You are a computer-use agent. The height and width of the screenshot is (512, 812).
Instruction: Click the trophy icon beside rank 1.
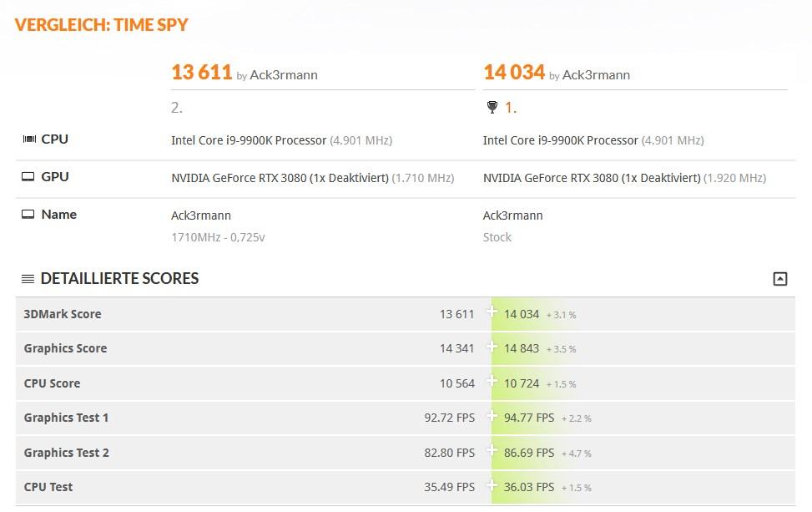coord(492,107)
